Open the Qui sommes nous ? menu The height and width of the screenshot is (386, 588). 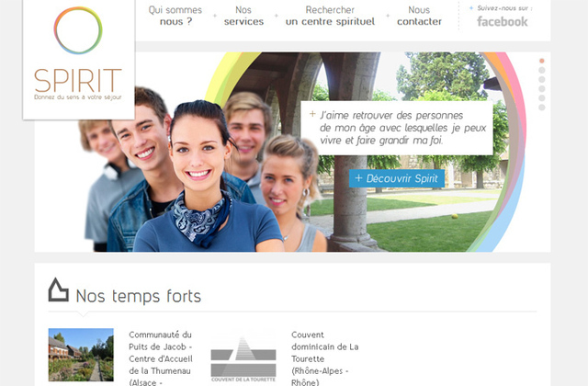pos(175,16)
